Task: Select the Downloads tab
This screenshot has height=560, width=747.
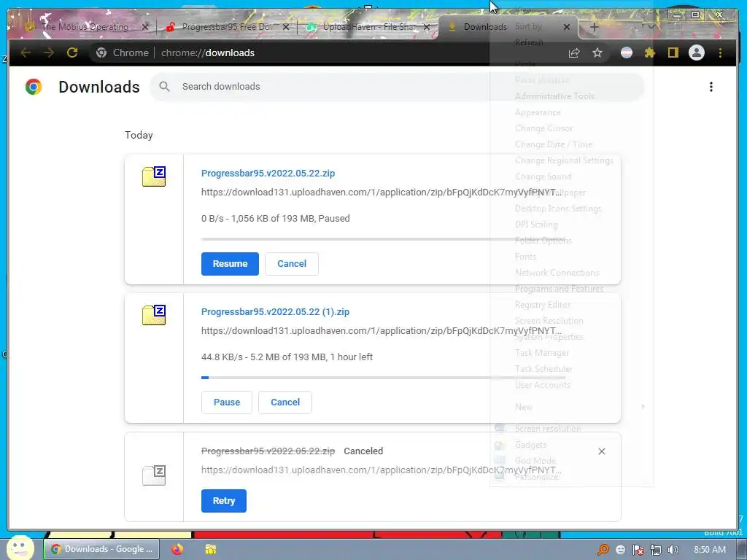Action: 485,27
